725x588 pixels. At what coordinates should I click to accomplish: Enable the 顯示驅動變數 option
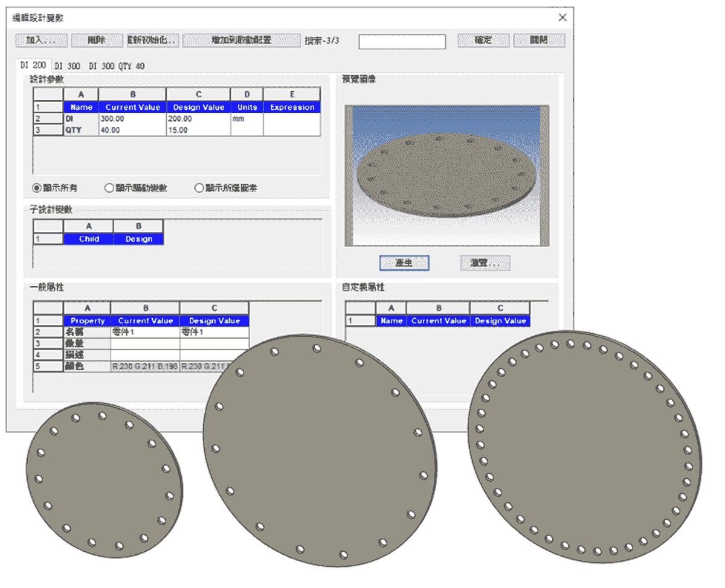110,188
